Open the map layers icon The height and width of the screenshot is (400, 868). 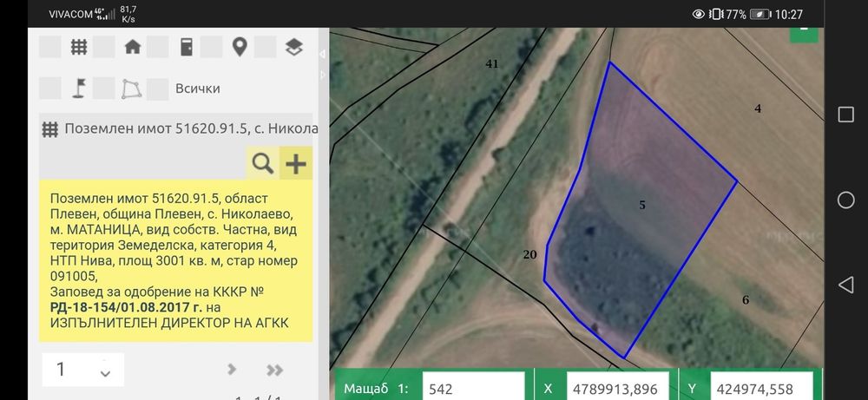pyautogui.click(x=294, y=47)
